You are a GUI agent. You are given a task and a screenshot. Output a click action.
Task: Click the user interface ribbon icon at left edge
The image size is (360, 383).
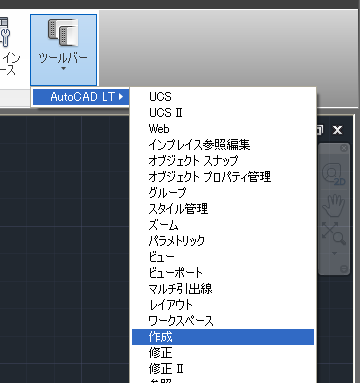(5, 32)
